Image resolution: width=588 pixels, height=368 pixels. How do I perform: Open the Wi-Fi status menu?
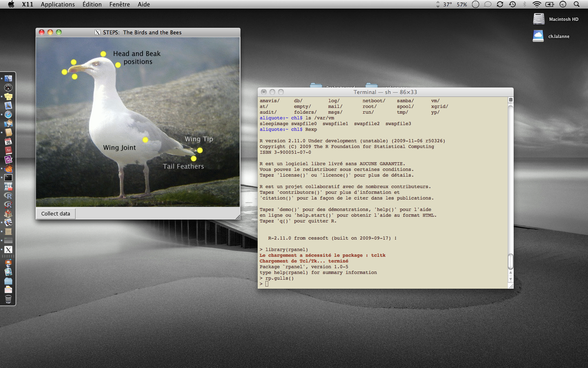click(x=537, y=4)
